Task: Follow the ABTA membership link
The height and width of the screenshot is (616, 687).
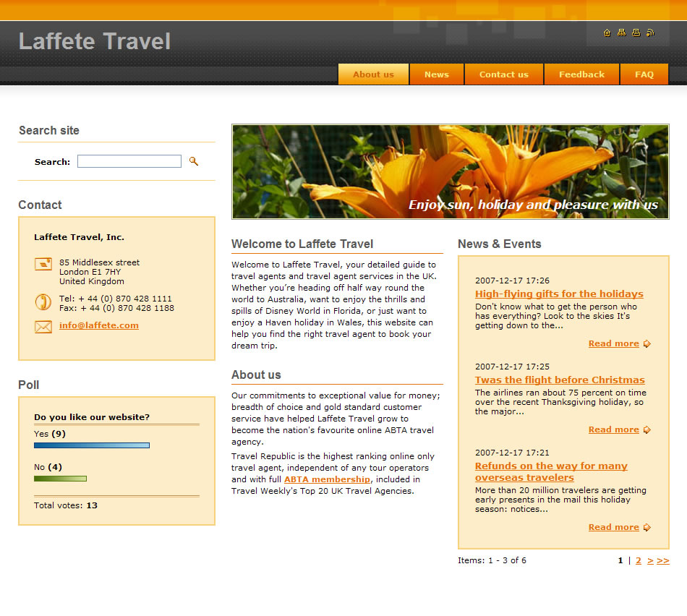Action: pos(327,479)
